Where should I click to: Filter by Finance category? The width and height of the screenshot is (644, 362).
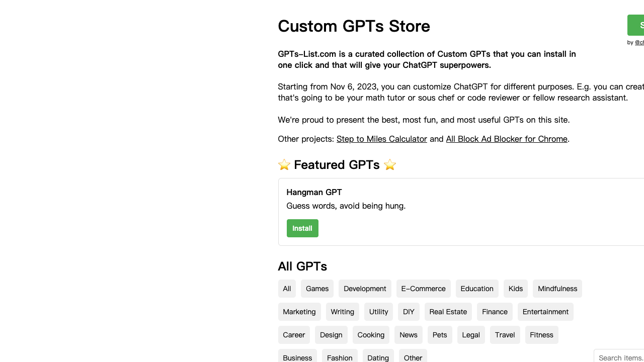(495, 312)
